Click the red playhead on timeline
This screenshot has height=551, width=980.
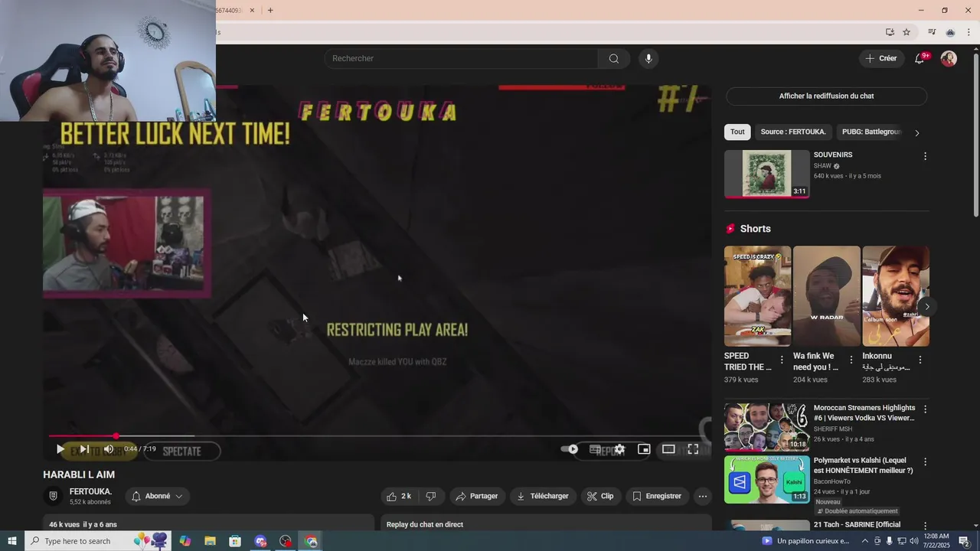(116, 436)
